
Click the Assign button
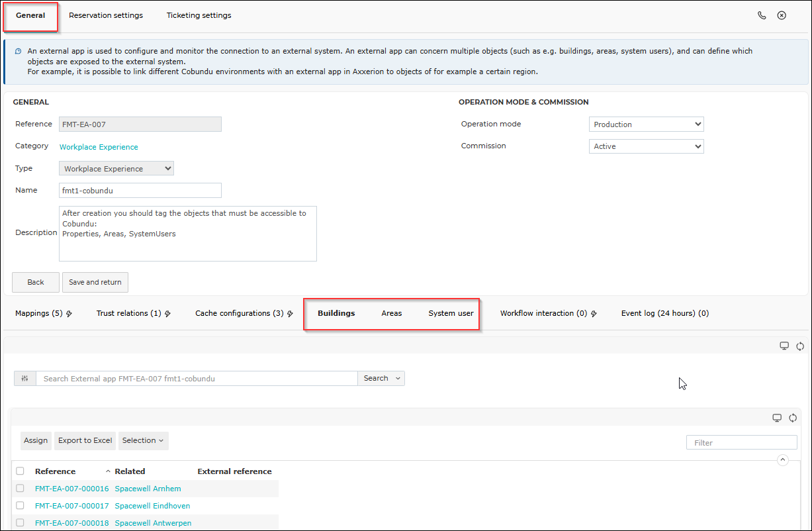[36, 441]
